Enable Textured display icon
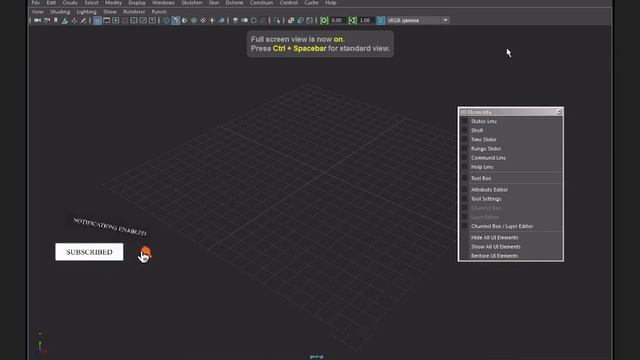Viewport: 640px width, 360px height. pos(203,20)
